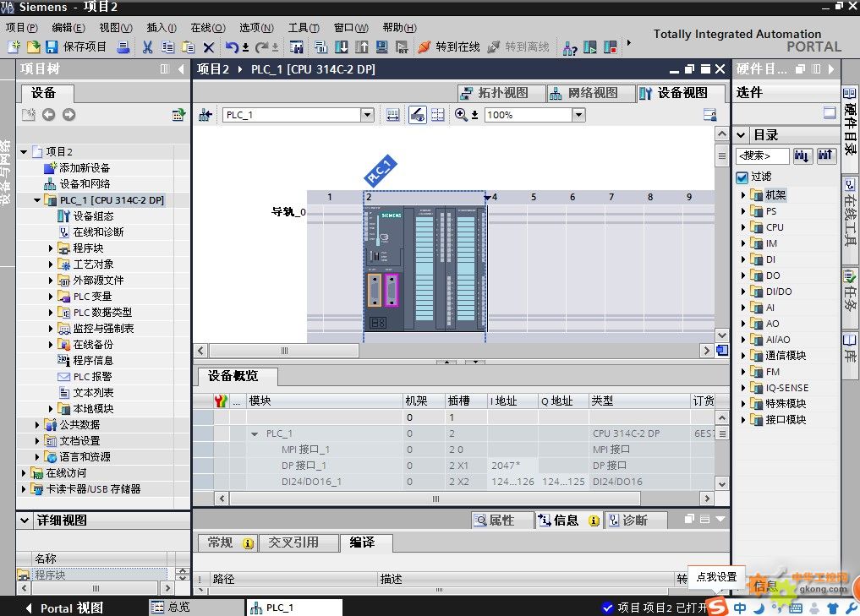The height and width of the screenshot is (616, 860).
Task: Click the stop CPU icon with red square
Action: [x=610, y=47]
